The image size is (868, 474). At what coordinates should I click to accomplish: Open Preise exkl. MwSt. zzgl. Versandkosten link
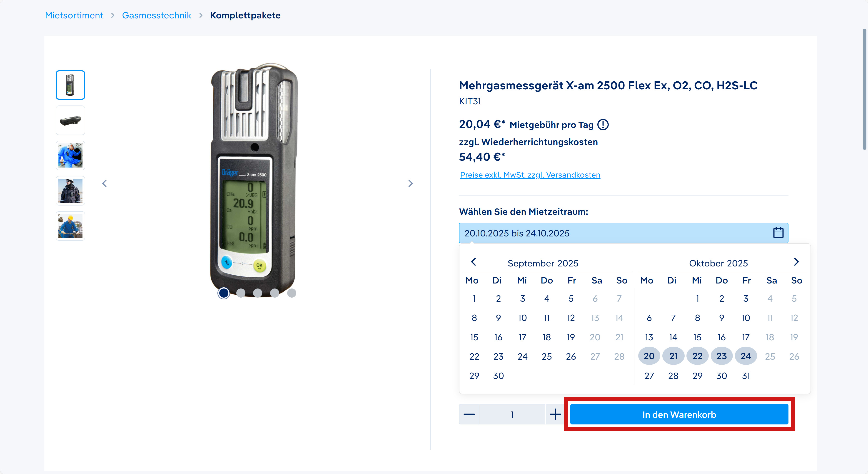pyautogui.click(x=530, y=175)
